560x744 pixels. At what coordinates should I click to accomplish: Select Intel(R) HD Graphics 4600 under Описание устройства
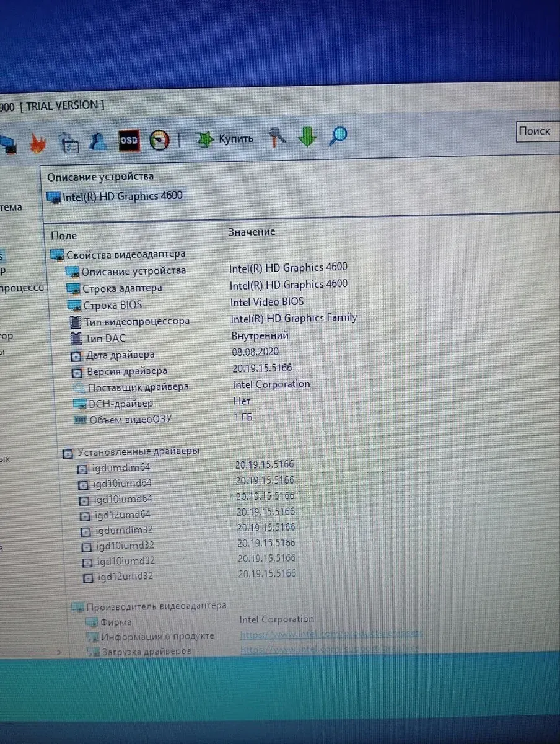[122, 197]
